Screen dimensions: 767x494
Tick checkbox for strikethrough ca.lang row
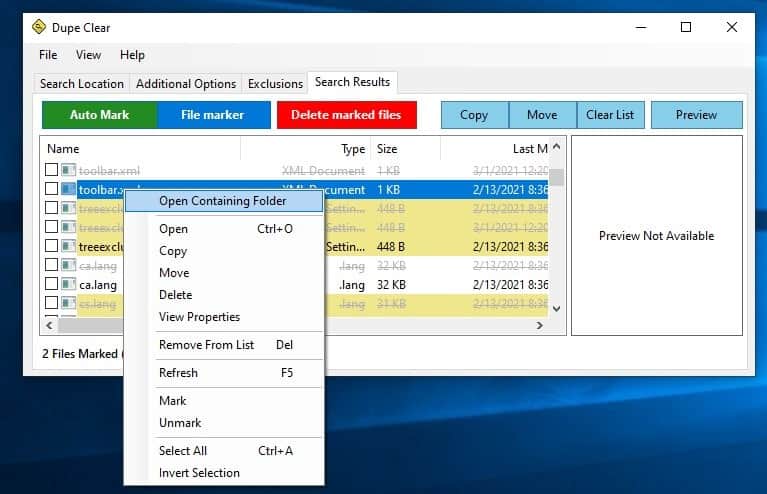51,265
